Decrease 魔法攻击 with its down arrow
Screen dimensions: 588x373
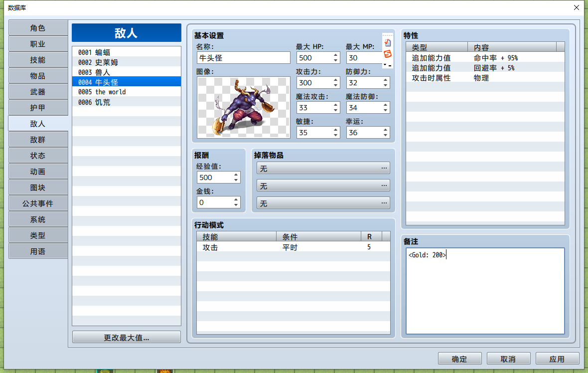click(x=336, y=110)
